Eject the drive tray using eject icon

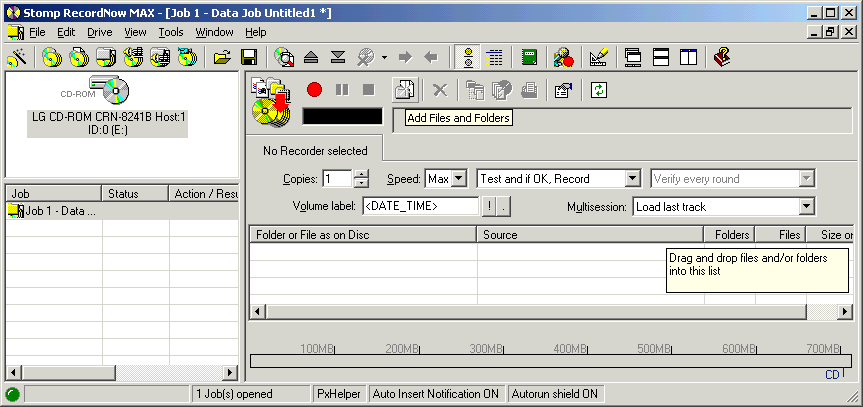pyautogui.click(x=311, y=57)
